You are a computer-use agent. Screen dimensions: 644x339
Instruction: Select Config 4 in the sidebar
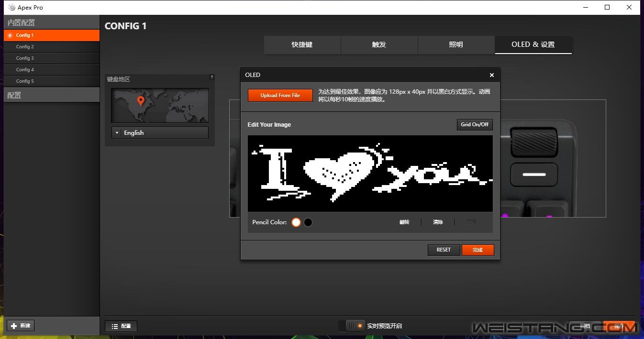point(52,70)
